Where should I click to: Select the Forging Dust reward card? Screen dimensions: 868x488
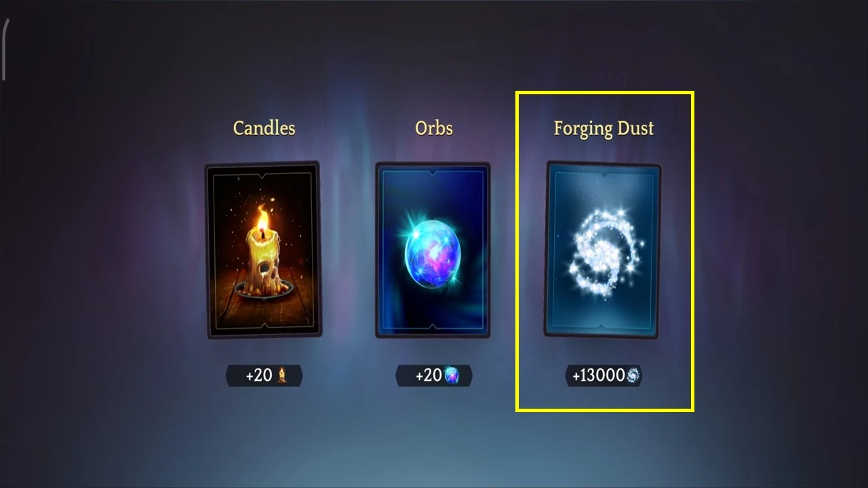click(603, 249)
